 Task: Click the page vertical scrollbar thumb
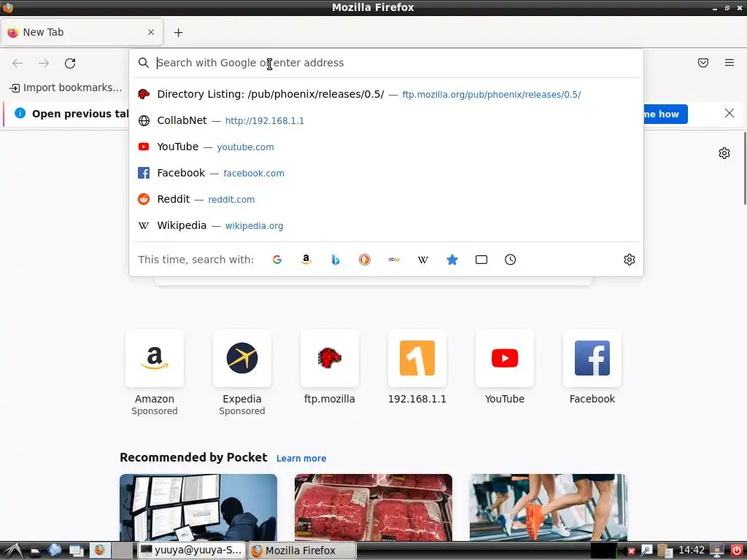[x=745, y=168]
